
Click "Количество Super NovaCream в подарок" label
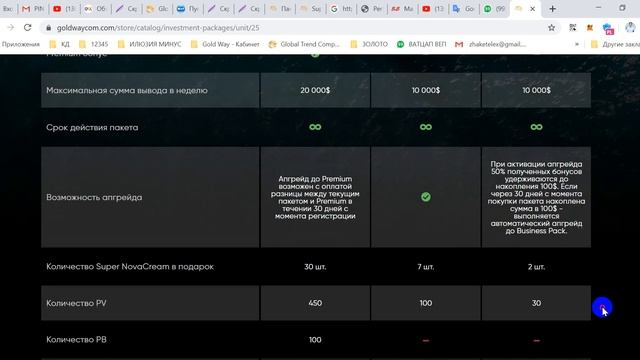click(130, 267)
